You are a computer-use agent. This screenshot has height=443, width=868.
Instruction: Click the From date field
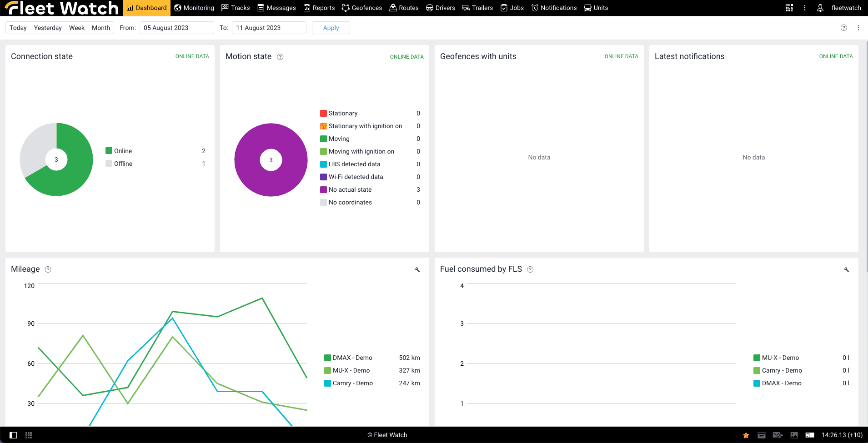176,28
